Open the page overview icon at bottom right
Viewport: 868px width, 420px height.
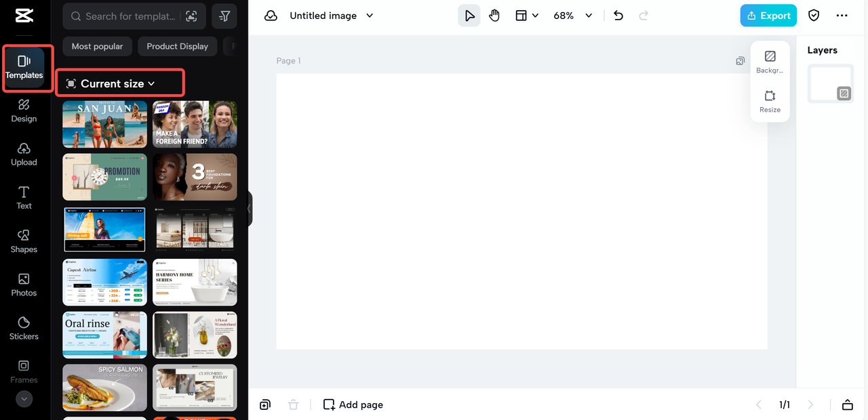(848, 404)
